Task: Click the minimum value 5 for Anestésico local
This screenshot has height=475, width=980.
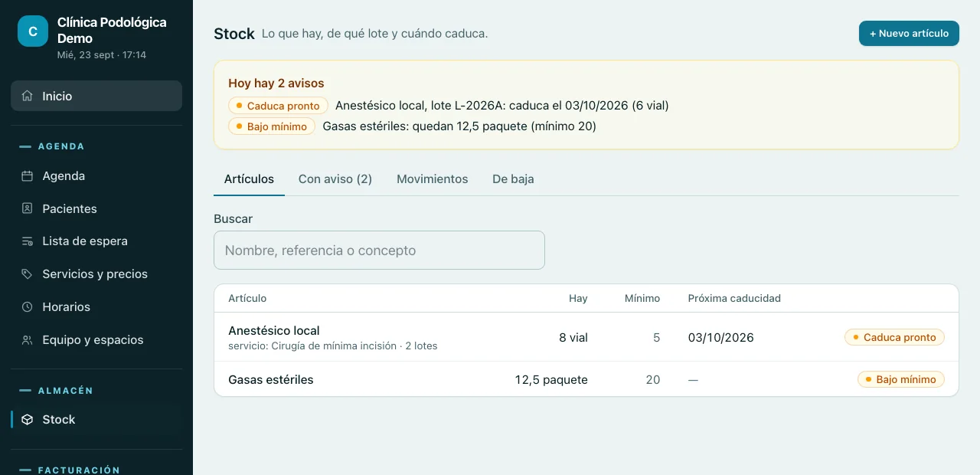Action: pyautogui.click(x=656, y=338)
